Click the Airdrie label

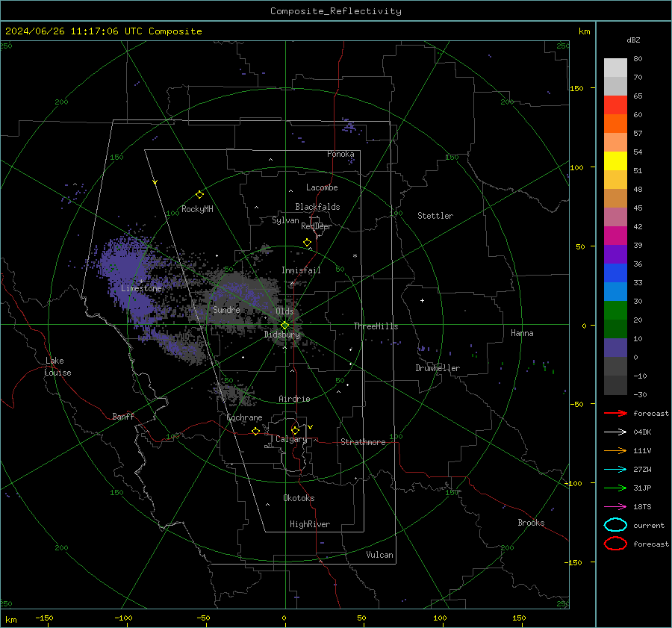pos(294,399)
